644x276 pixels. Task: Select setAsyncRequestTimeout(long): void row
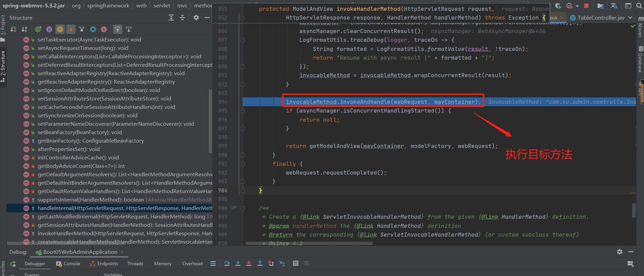click(110, 48)
